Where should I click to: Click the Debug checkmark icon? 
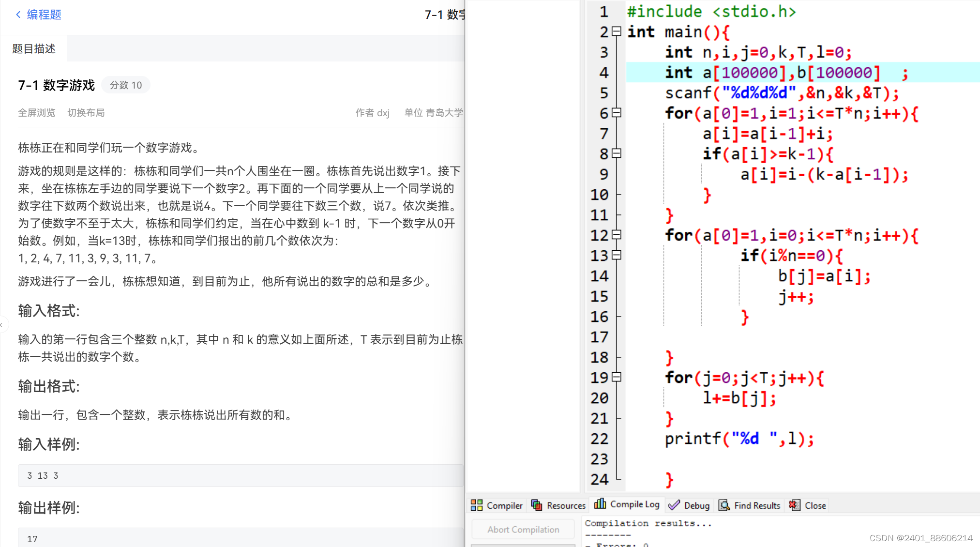click(x=674, y=505)
